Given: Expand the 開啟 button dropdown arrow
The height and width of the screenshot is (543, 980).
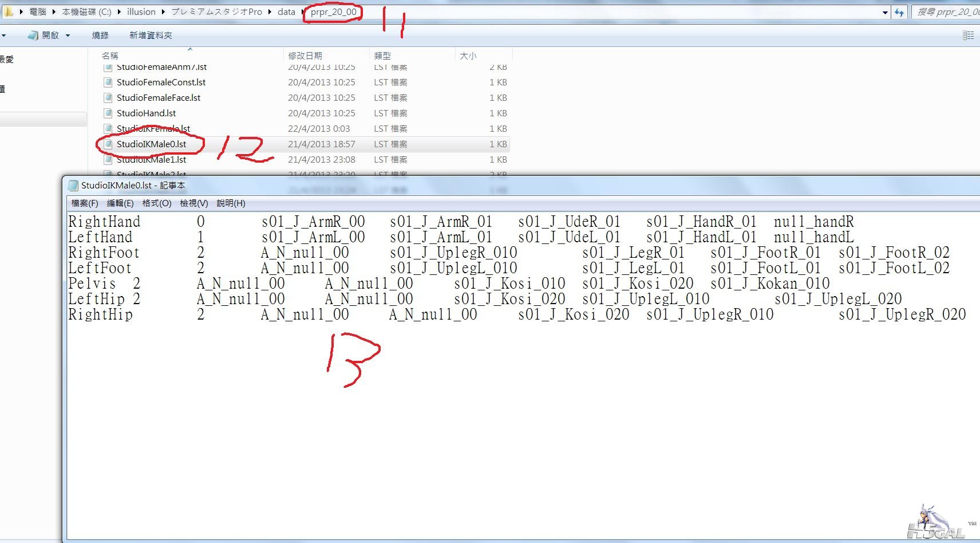Looking at the screenshot, I should point(68,36).
